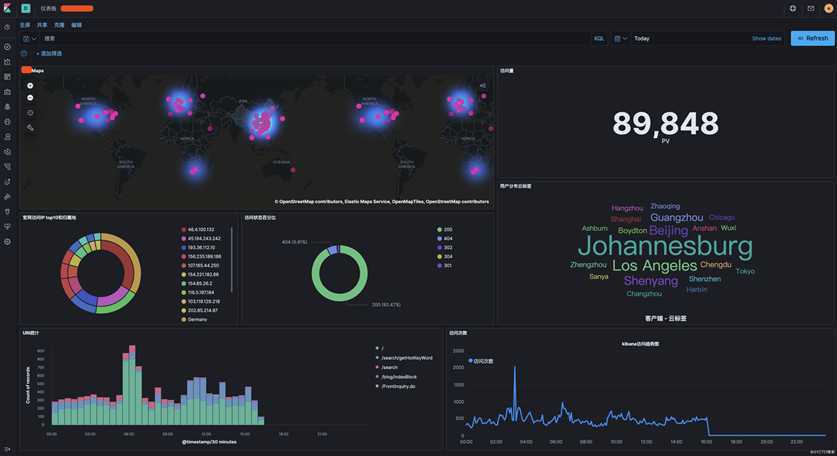Click the Show dates link
The height and width of the screenshot is (456, 837).
pos(767,38)
